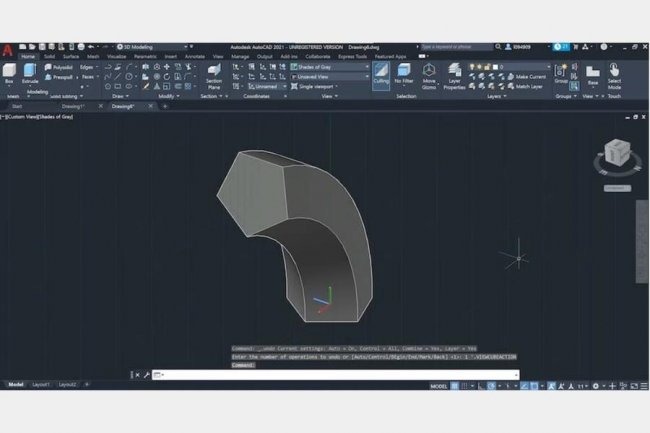This screenshot has width=650, height=433.
Task: Open the Home ribbon tab
Action: click(28, 56)
